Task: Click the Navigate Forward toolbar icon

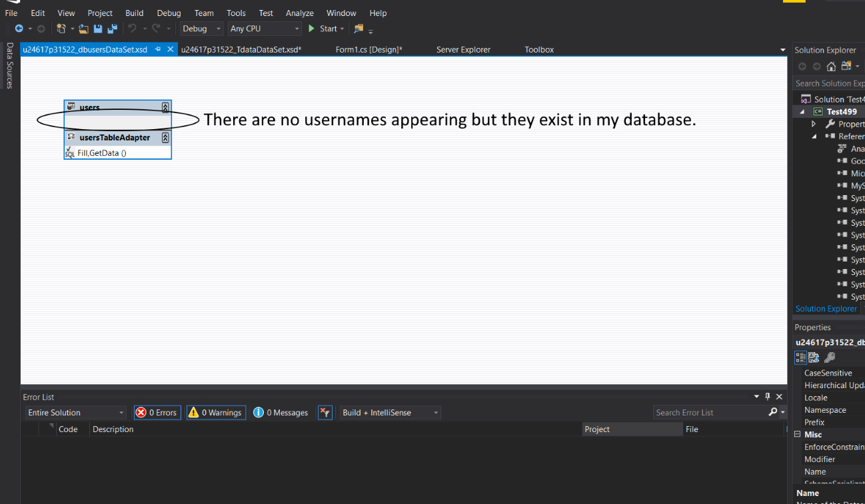Action: 41,29
